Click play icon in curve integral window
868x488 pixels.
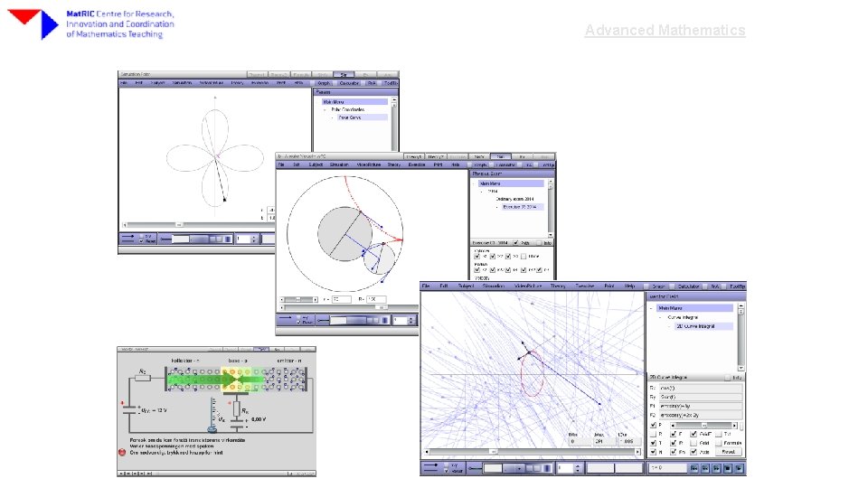739,469
